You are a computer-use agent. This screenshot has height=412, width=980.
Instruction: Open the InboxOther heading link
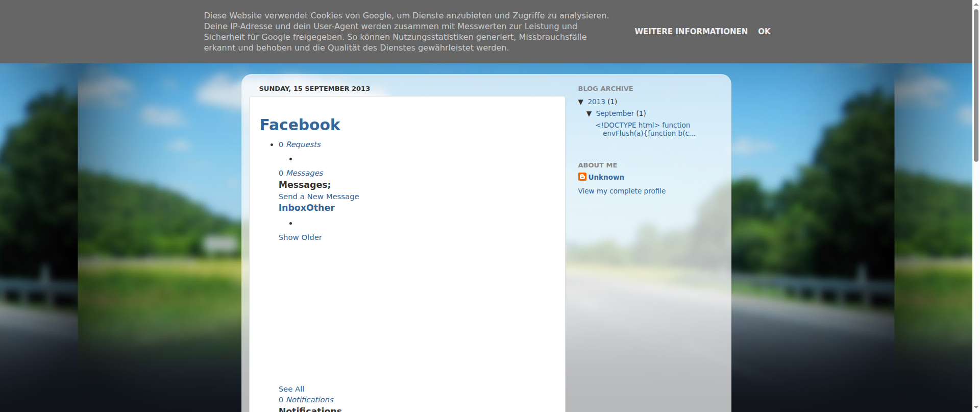[x=307, y=208]
